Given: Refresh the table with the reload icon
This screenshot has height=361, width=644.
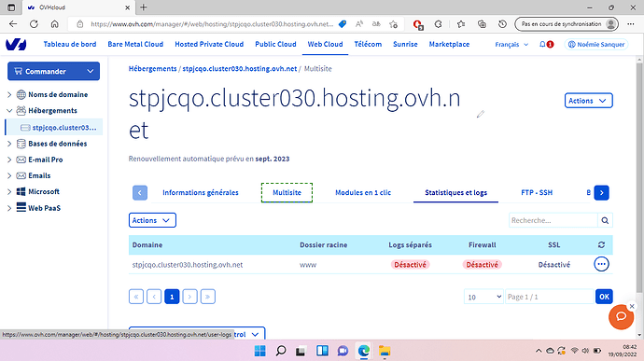Looking at the screenshot, I should 601,244.
